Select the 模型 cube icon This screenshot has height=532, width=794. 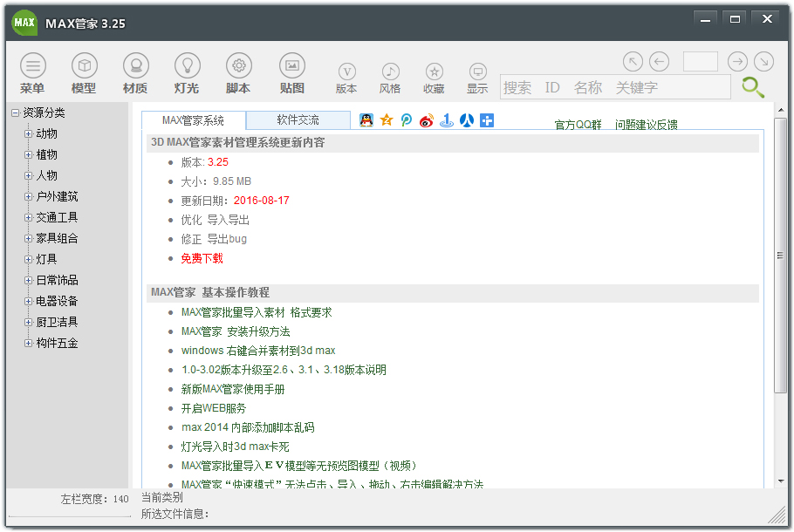click(x=84, y=65)
